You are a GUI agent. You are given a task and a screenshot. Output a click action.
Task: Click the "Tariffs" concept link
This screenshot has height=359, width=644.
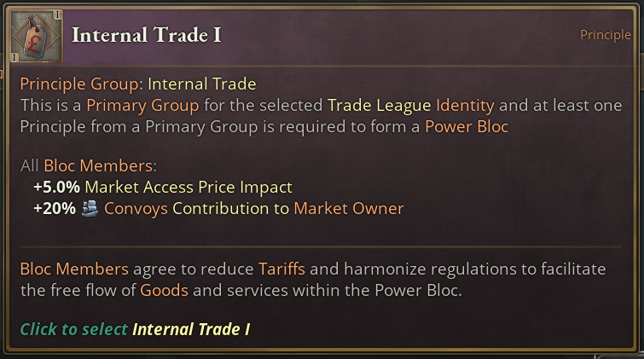[x=281, y=269]
